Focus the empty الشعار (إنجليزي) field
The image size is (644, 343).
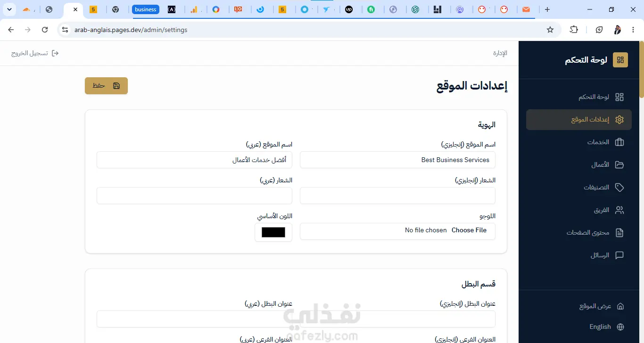tap(397, 196)
